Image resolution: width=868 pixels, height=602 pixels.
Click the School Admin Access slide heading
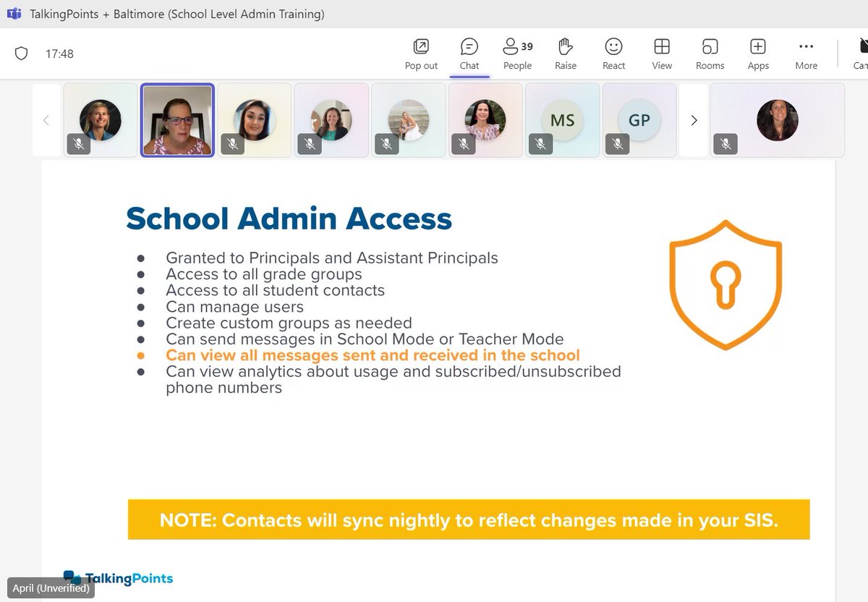click(x=289, y=219)
